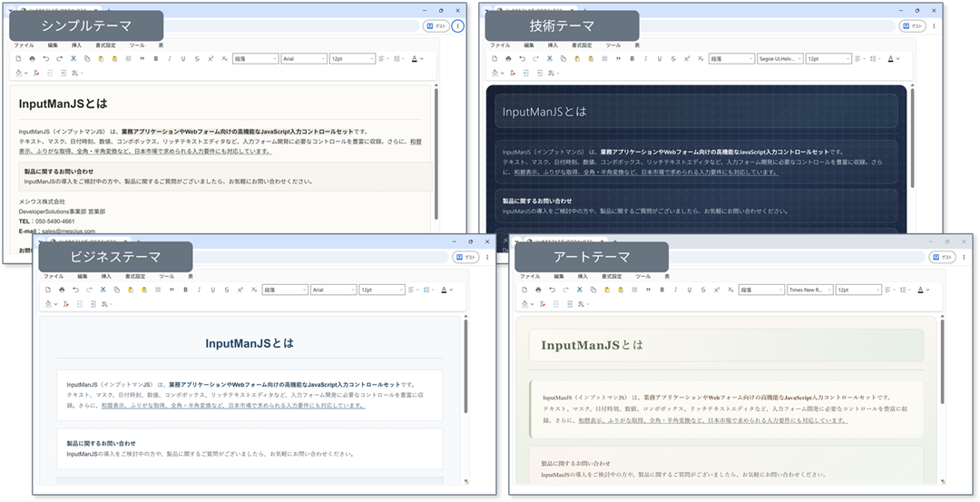The image size is (980, 502).
Task: Open text alignment dropdown in tech theme window
Action: pyautogui.click(x=860, y=59)
